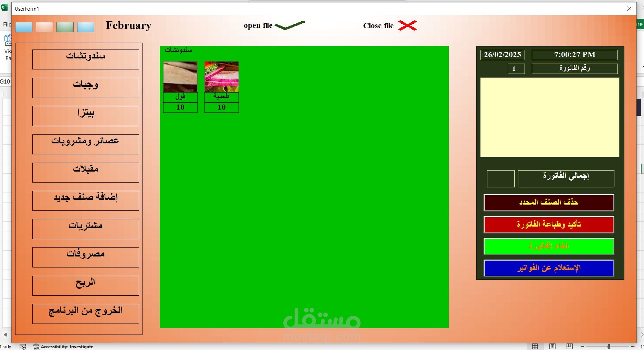644x350 pixels.
Task: Select the طعمية sandwich thumbnail
Action: [x=222, y=77]
